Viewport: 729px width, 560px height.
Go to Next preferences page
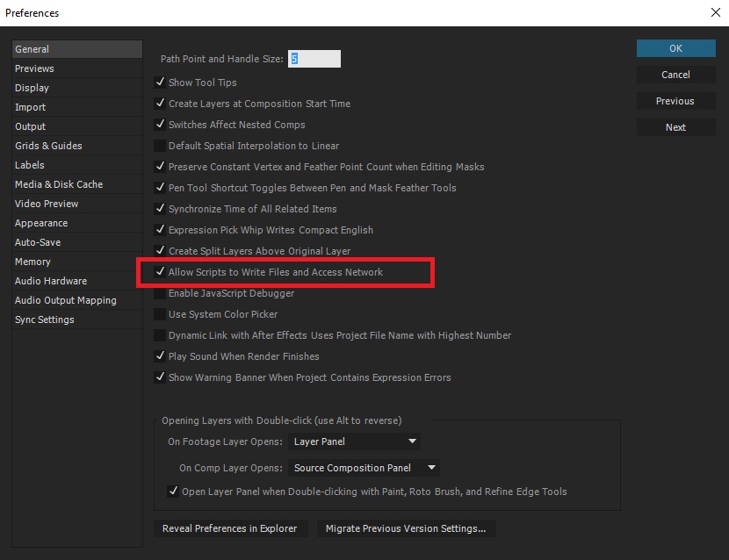click(676, 127)
